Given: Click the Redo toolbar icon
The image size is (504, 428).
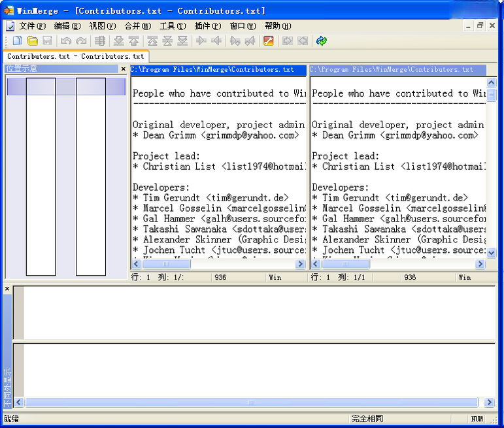Looking at the screenshot, I should coord(81,41).
